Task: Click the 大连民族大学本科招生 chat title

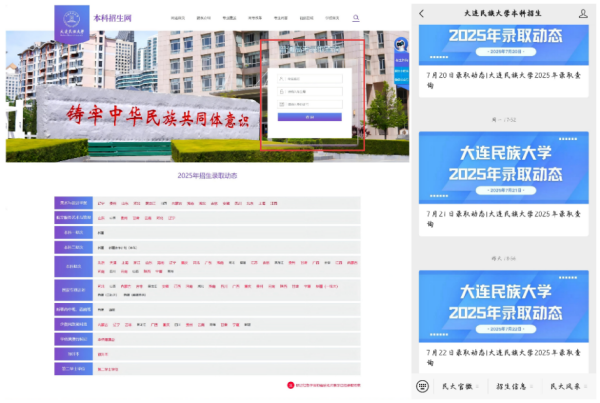Action: 503,13
